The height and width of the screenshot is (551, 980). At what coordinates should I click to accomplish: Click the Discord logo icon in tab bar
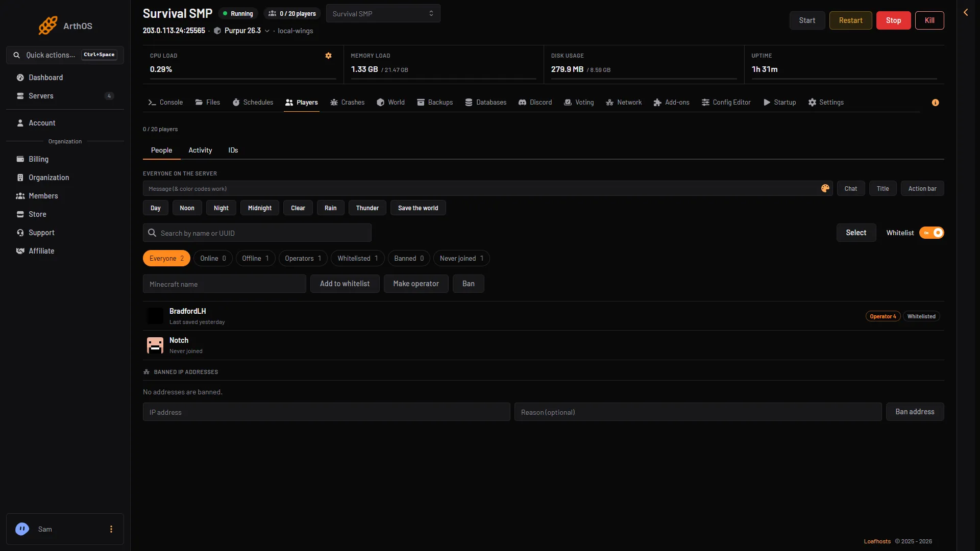pos(522,103)
